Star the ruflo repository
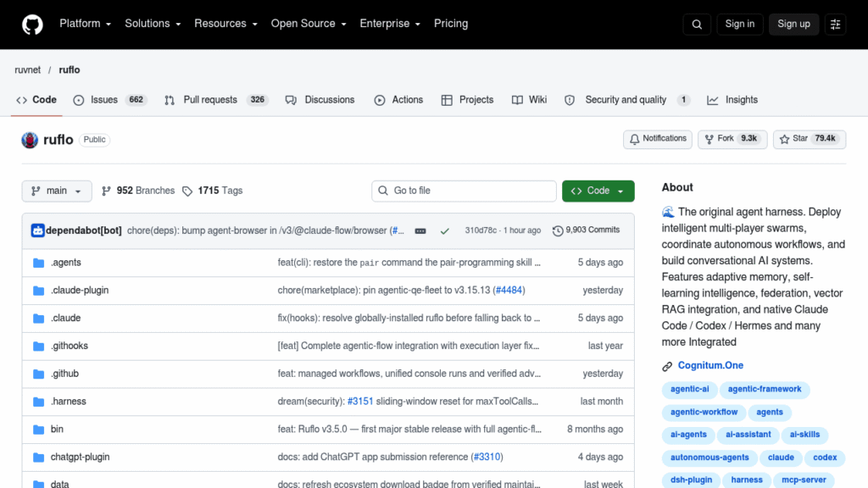The width and height of the screenshot is (868, 488). point(810,139)
